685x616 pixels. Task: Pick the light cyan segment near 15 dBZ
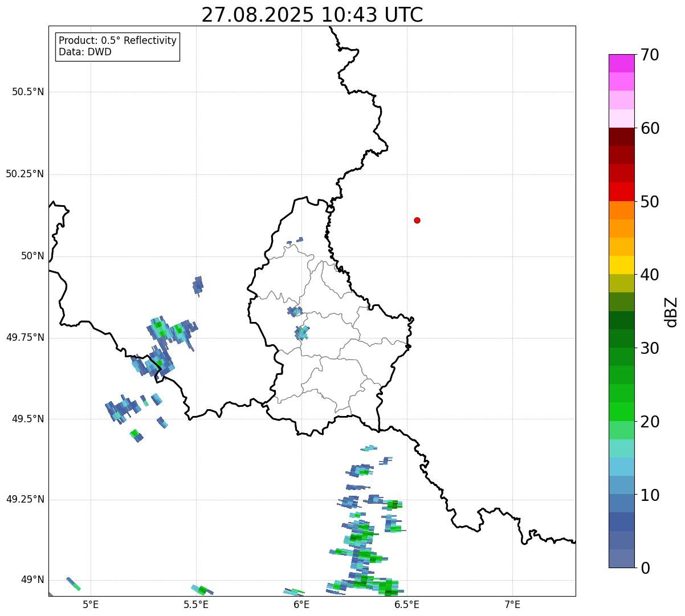click(x=621, y=448)
